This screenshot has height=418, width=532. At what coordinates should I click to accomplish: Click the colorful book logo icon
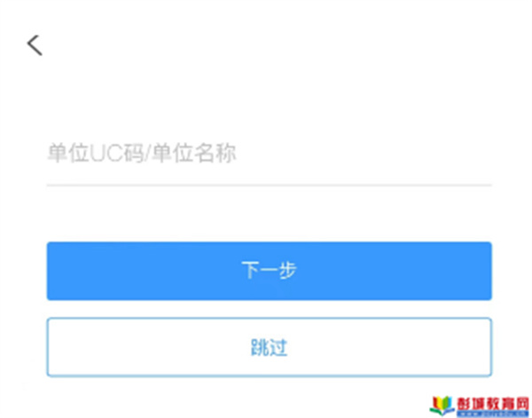[442, 406]
